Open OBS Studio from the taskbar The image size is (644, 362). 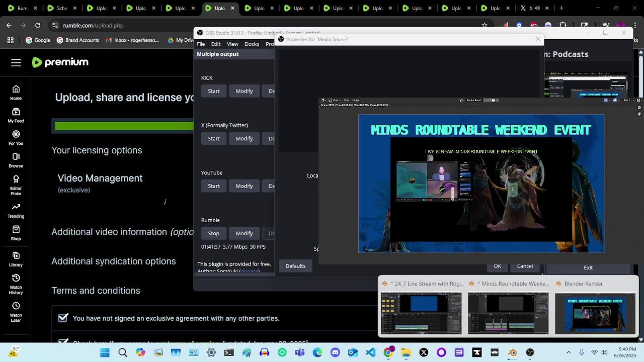530,352
